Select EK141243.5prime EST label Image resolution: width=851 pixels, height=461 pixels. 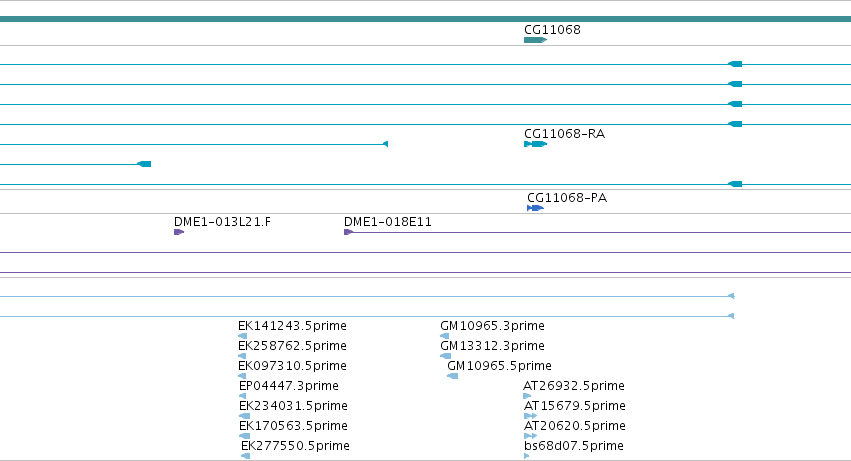coord(292,326)
